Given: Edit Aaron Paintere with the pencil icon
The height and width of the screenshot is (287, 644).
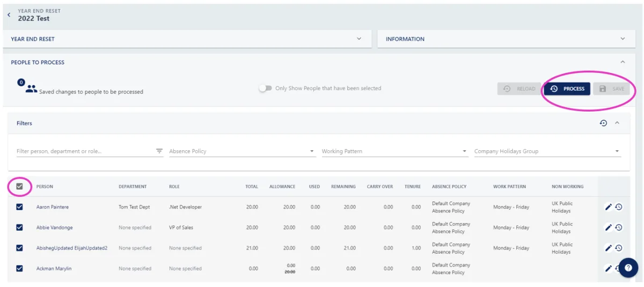Looking at the screenshot, I should click(x=608, y=207).
